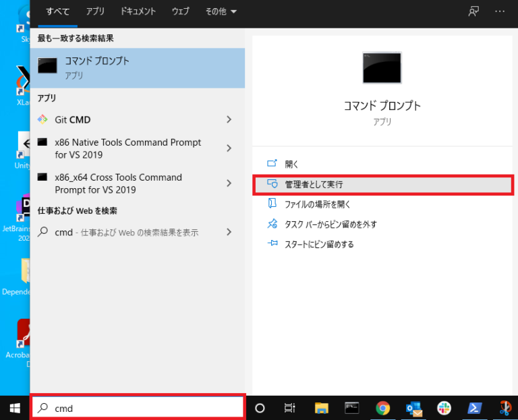Open Task View in the taskbar
The width and height of the screenshot is (518, 420).
tap(290, 408)
